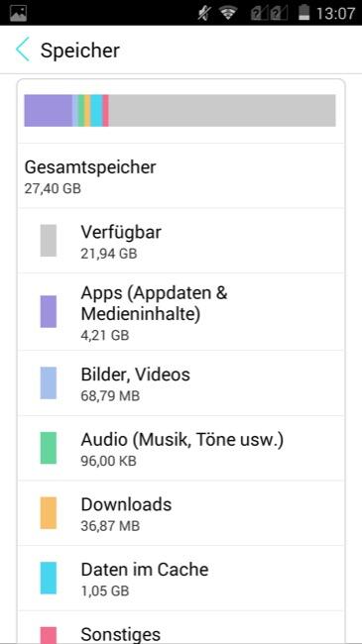The height and width of the screenshot is (644, 362).
Task: Click the gray Verfügbar color swatch
Action: [x=49, y=241]
